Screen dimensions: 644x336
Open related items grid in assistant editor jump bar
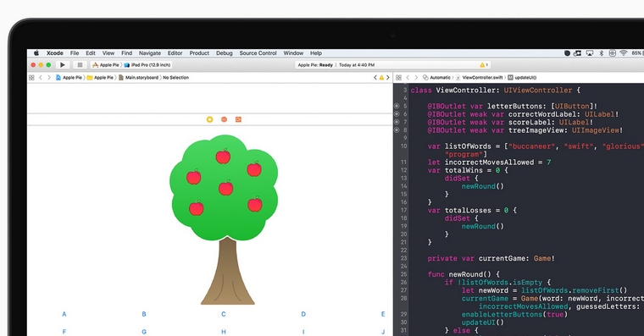(398, 78)
